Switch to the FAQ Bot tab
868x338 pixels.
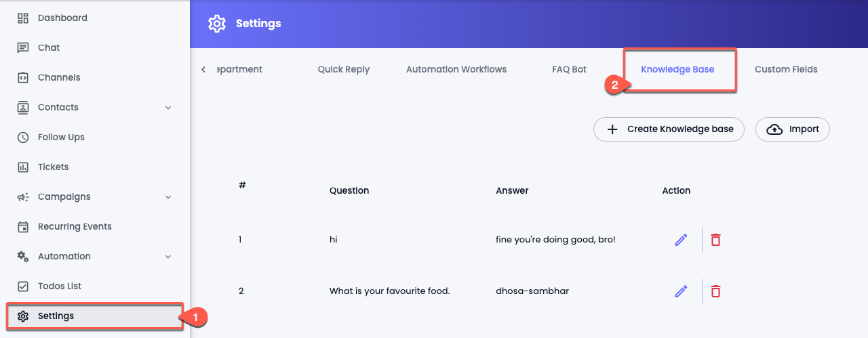569,69
